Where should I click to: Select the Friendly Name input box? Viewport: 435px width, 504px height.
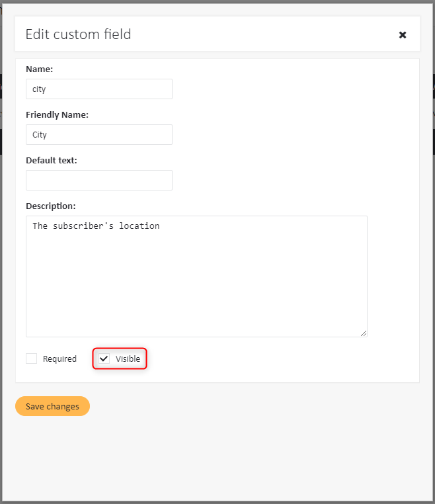[99, 135]
